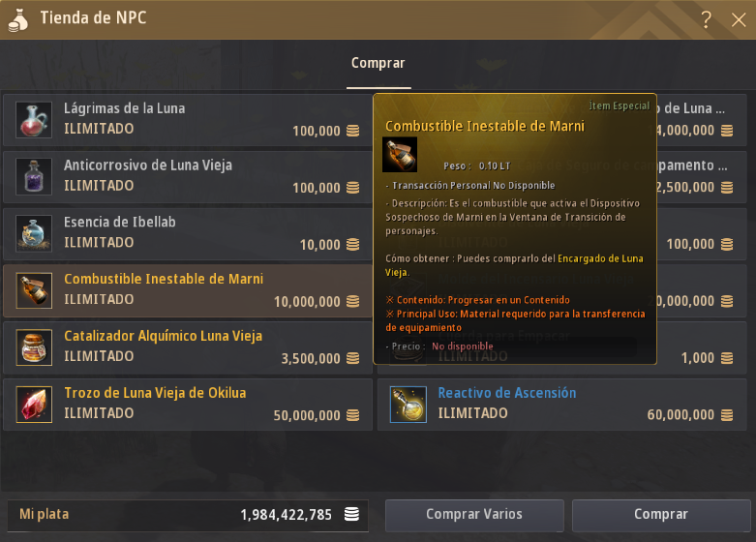
Task: Select the Anticorrosivo de Luna Vieja bottle icon
Action: (34, 176)
